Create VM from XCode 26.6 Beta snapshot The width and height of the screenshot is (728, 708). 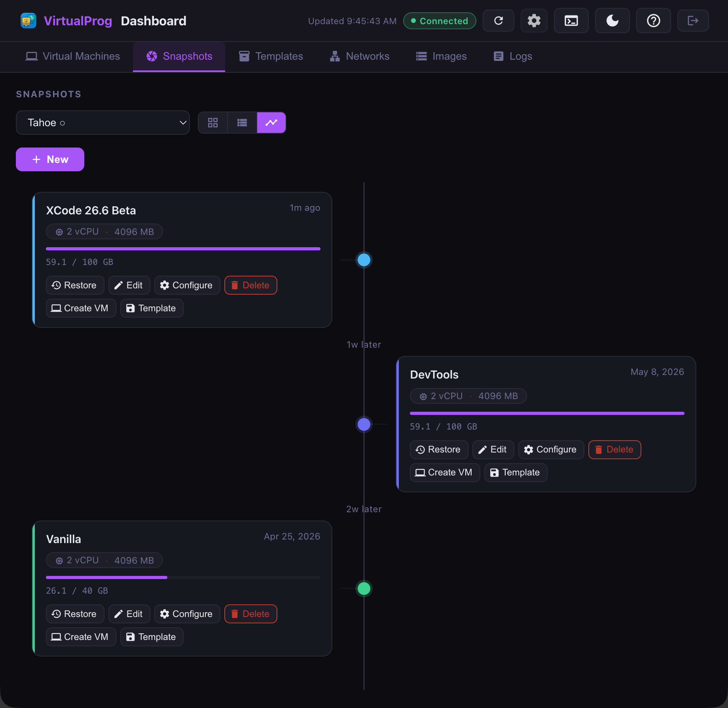coord(81,308)
